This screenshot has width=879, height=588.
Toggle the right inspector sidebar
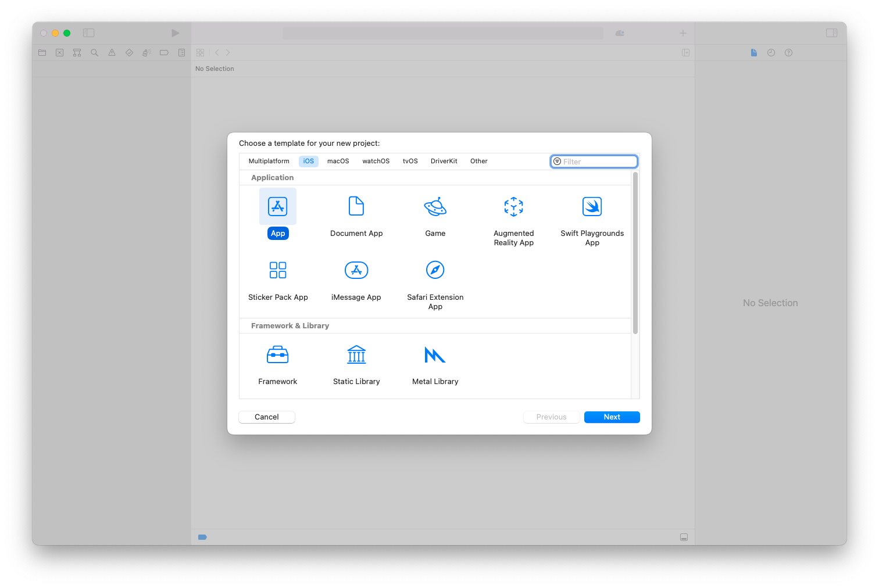(x=831, y=33)
